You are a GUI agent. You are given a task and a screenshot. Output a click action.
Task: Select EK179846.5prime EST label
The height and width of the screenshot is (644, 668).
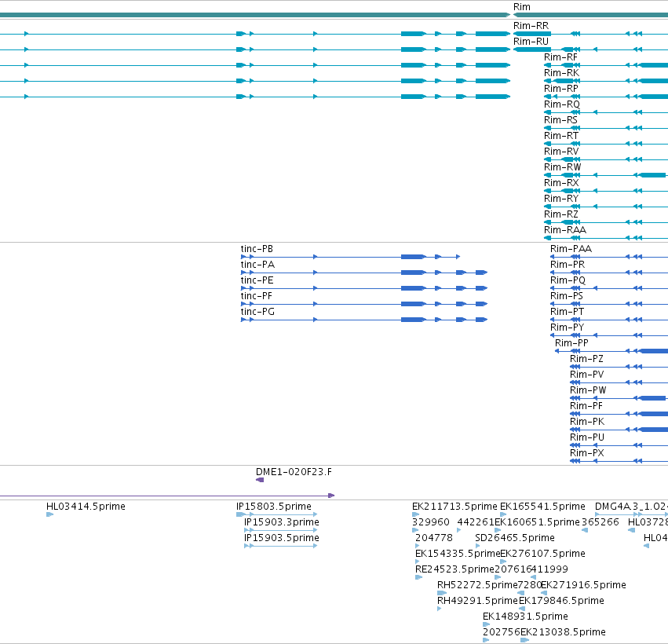tap(561, 602)
